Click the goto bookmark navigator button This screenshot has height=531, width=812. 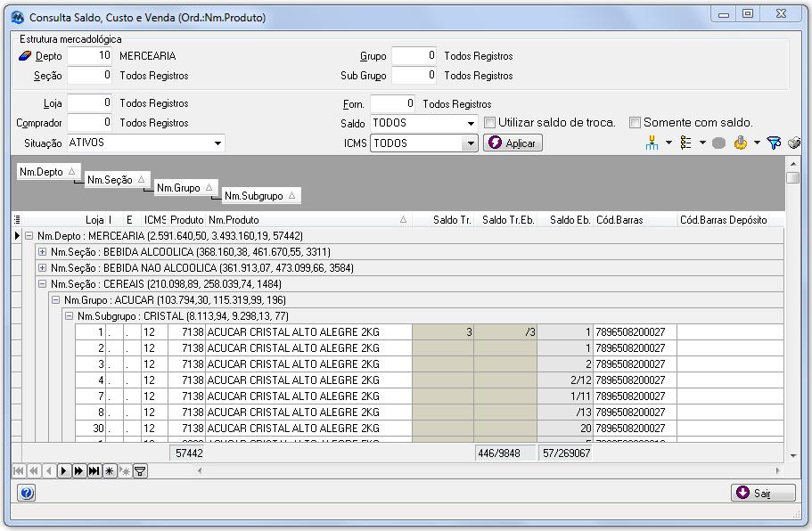coord(125,471)
